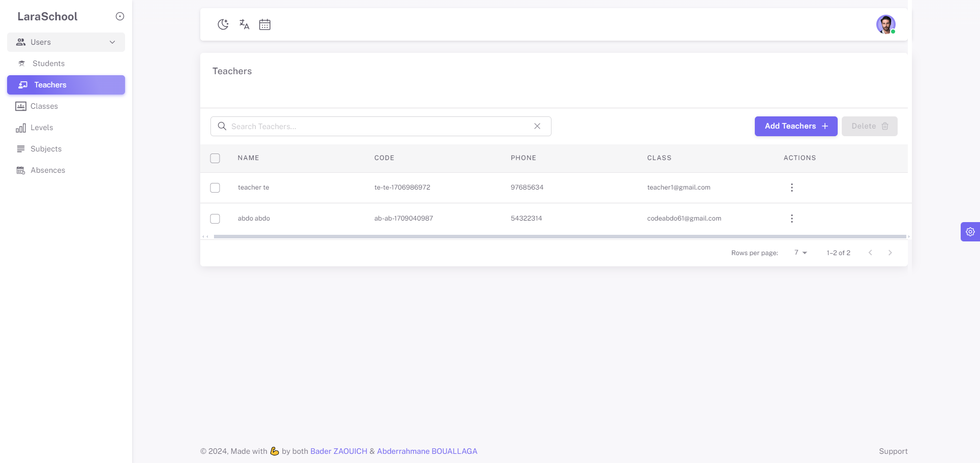
Task: Sort by NAME column header
Action: pos(249,158)
